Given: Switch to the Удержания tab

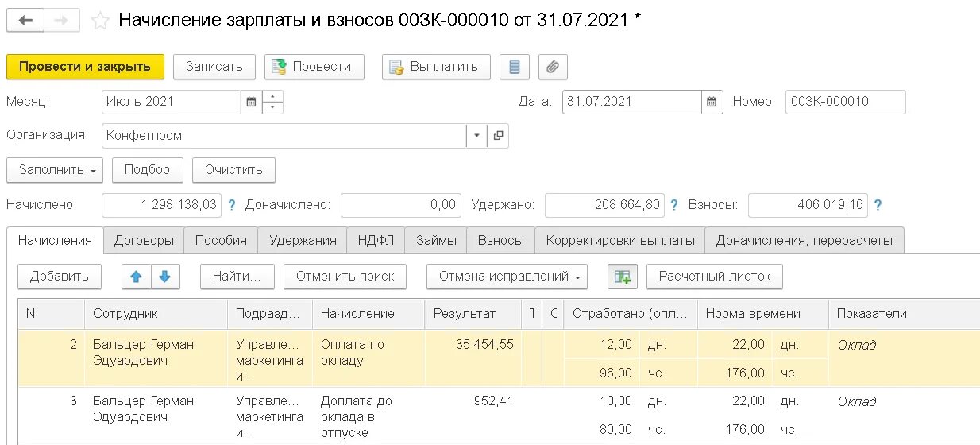Looking at the screenshot, I should (303, 240).
